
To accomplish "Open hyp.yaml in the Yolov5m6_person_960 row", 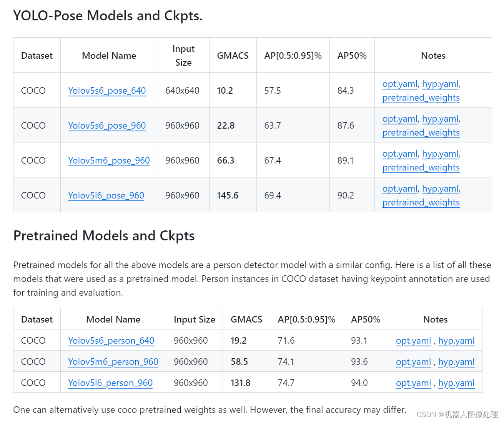I will tap(456, 362).
